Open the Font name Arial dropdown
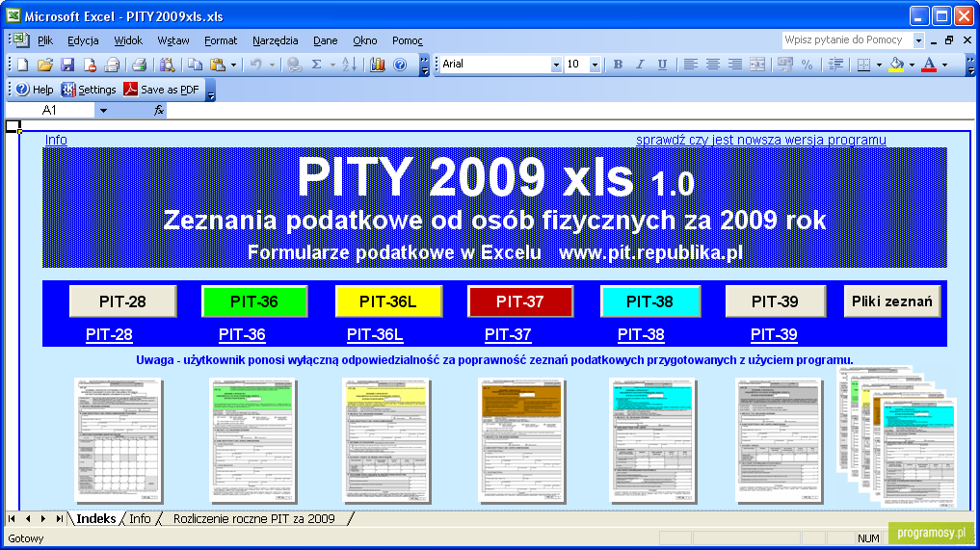The height and width of the screenshot is (550, 980). 556,65
